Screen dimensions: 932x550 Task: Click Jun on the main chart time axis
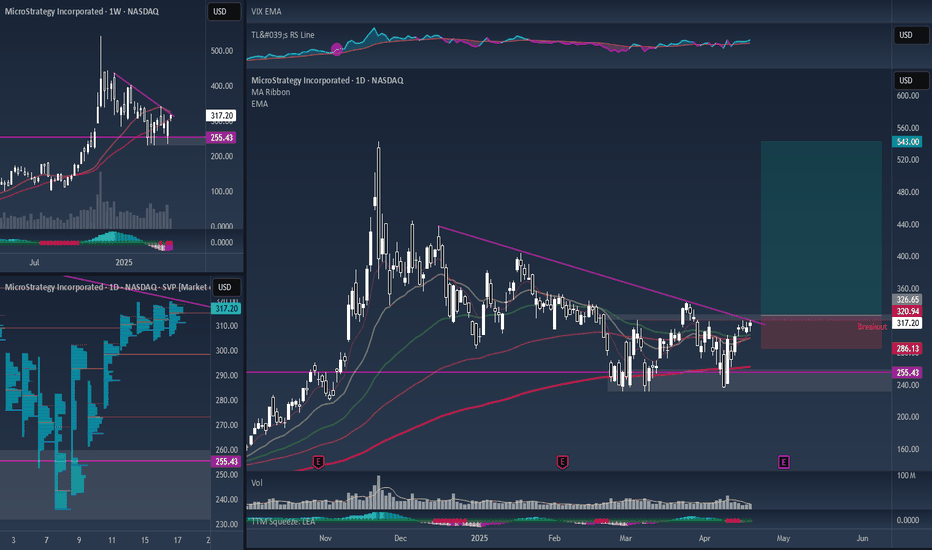[x=862, y=538]
